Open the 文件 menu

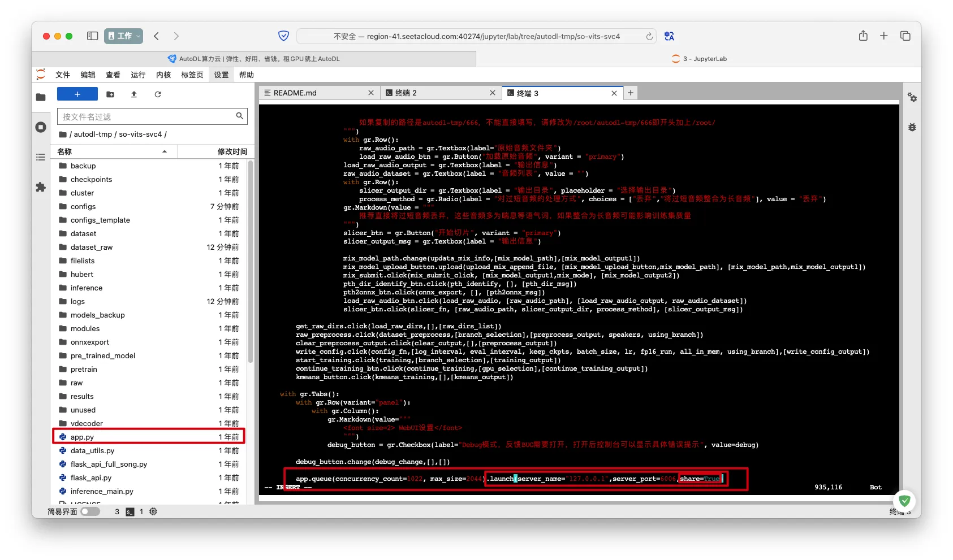pyautogui.click(x=63, y=75)
